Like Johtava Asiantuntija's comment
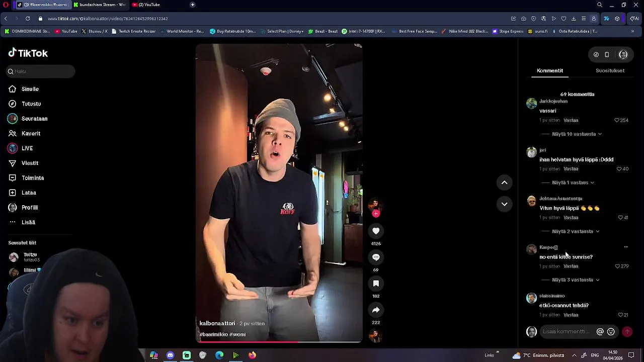 pos(620,218)
